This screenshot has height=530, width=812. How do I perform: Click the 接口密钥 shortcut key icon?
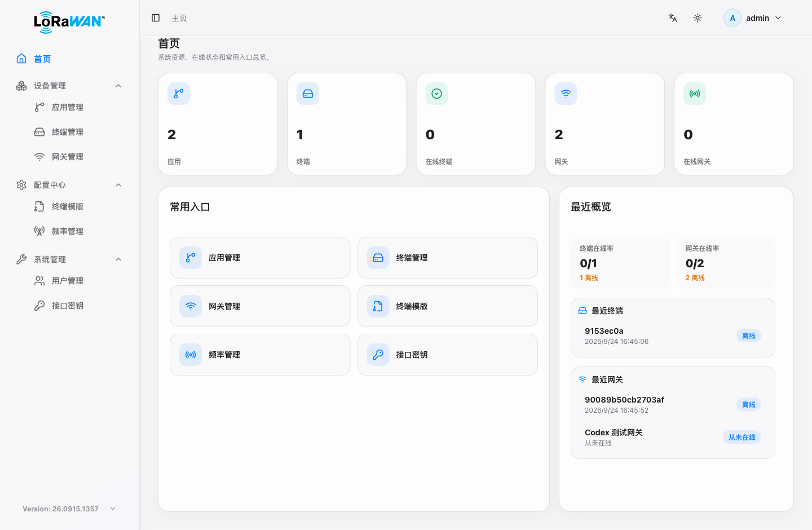[x=378, y=355]
